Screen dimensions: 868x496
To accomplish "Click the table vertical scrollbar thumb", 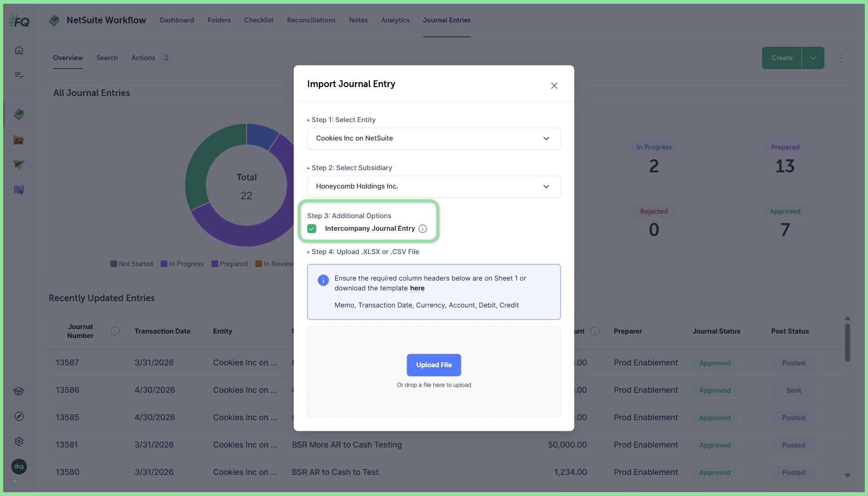I will [x=847, y=342].
